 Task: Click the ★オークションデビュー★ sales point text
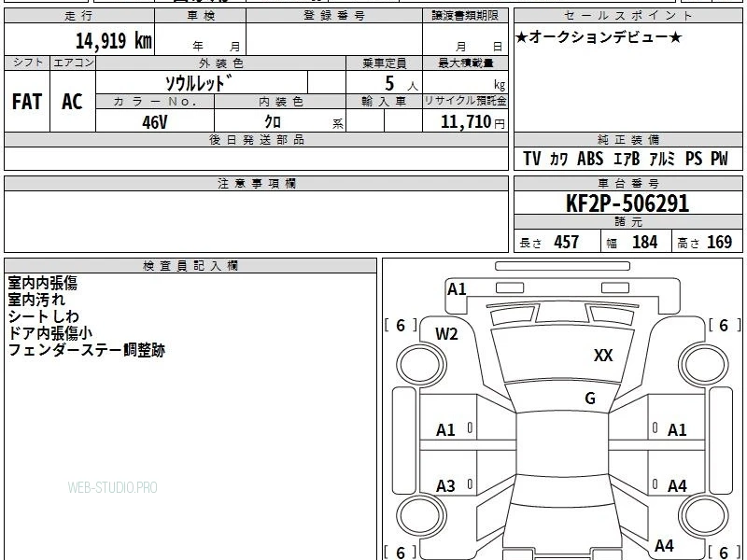(x=599, y=37)
